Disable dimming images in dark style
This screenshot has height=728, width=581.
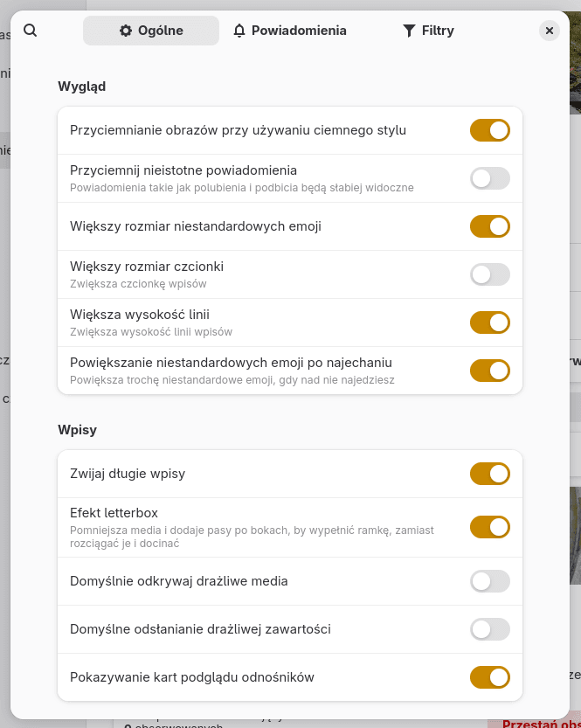[x=489, y=130]
